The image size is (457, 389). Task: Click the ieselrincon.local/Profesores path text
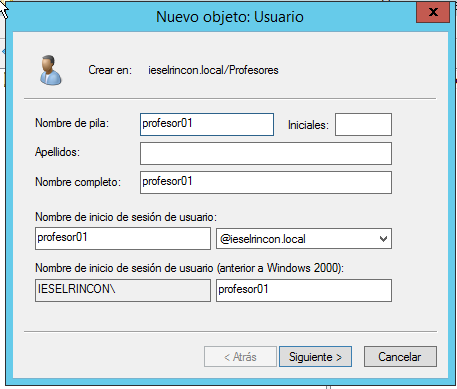213,70
